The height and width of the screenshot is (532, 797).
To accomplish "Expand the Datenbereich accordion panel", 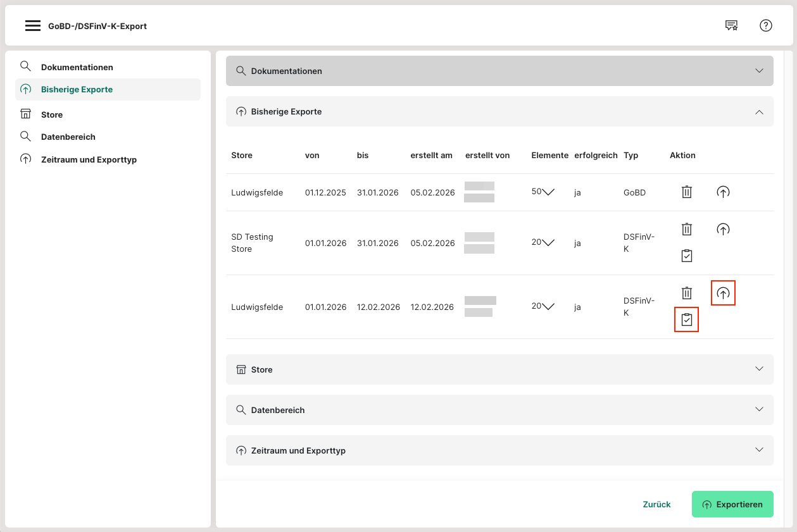I will (x=499, y=410).
